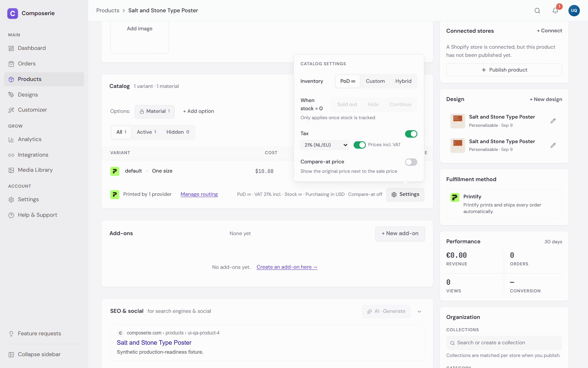Screen dimensions: 588x368
Task: Toggle Prices incl. VAT switch
Action: pos(359,145)
